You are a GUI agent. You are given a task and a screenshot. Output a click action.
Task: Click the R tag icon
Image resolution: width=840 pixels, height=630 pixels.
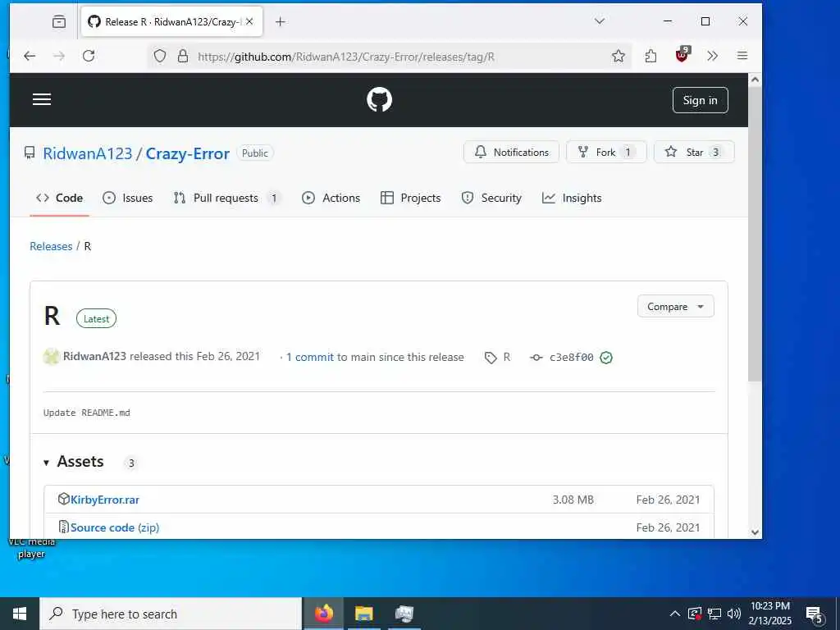pos(491,358)
